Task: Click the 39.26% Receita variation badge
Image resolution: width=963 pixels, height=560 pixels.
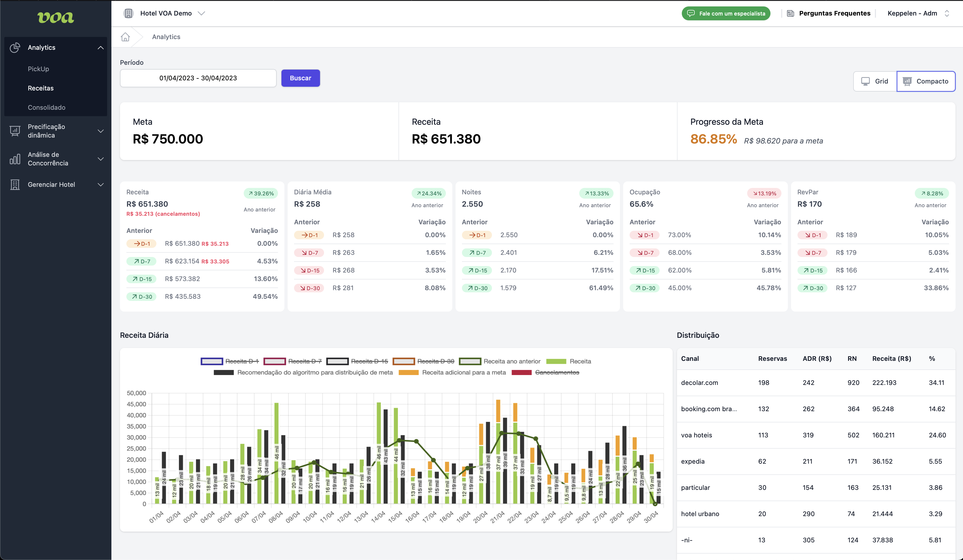Action: click(261, 194)
